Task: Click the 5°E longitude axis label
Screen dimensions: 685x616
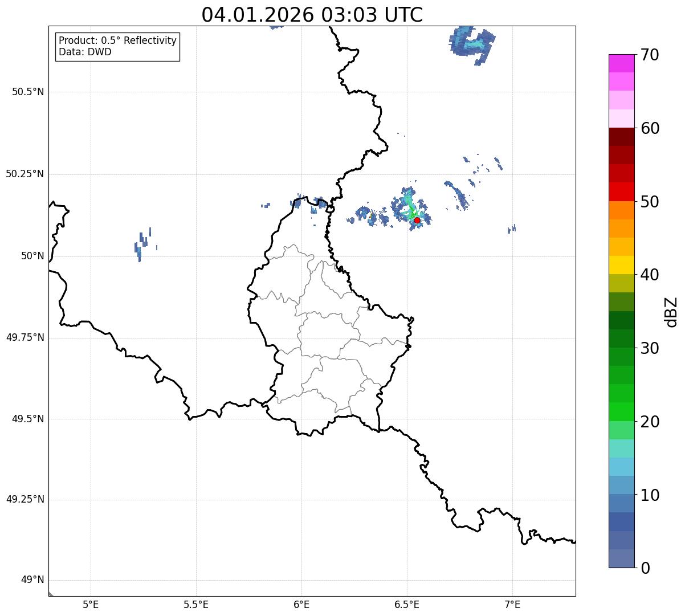Action: tap(91, 605)
